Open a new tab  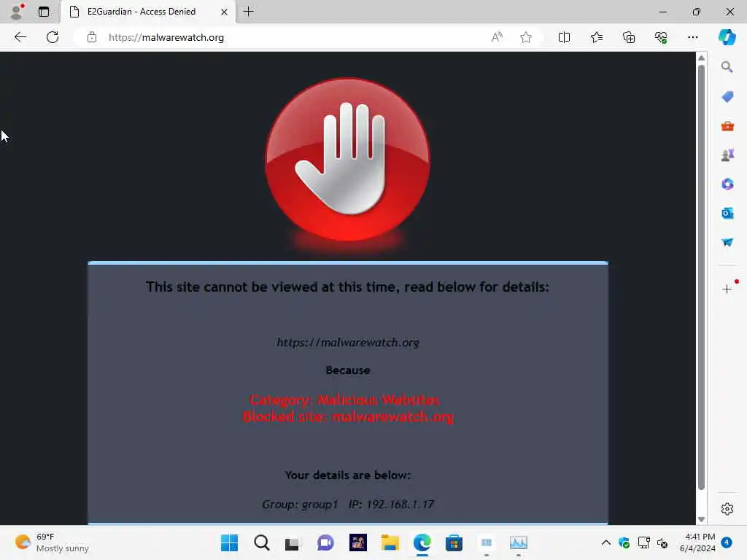tap(248, 12)
